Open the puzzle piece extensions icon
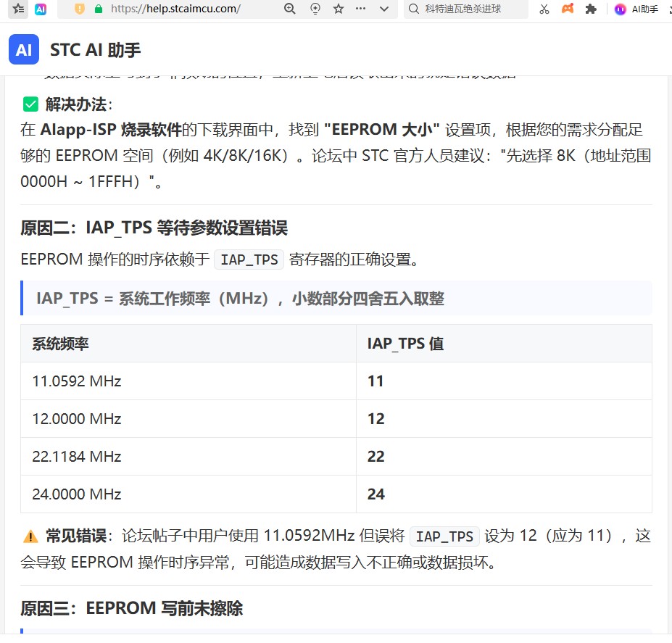The height and width of the screenshot is (643, 672). [591, 9]
